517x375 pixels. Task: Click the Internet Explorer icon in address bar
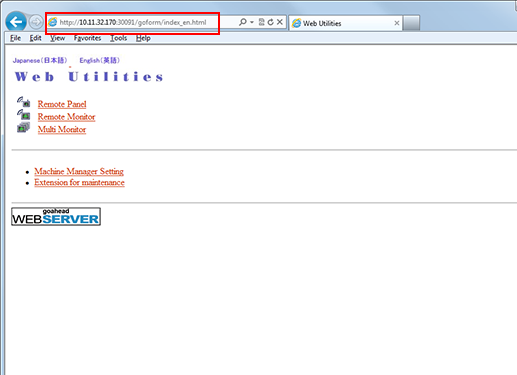tap(53, 22)
